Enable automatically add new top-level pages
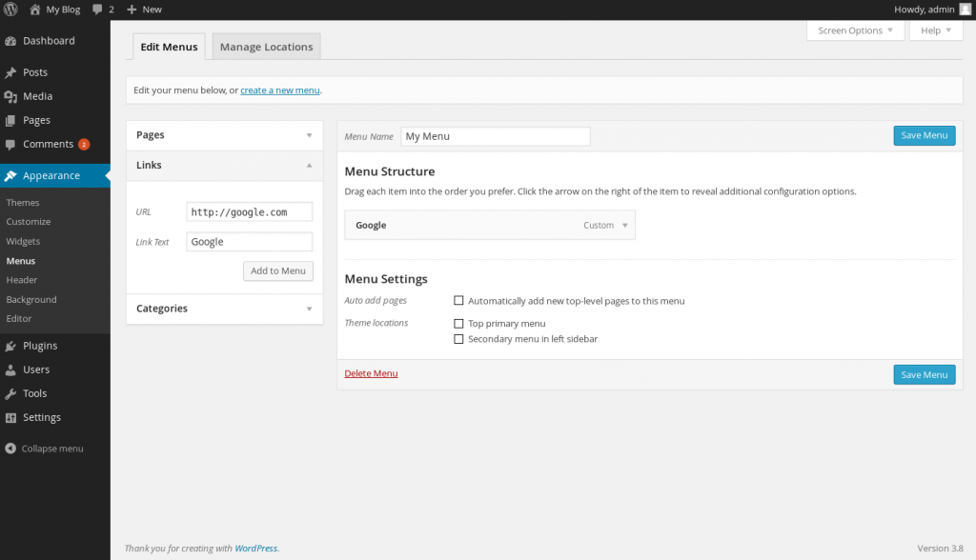This screenshot has height=560, width=976. click(x=458, y=300)
